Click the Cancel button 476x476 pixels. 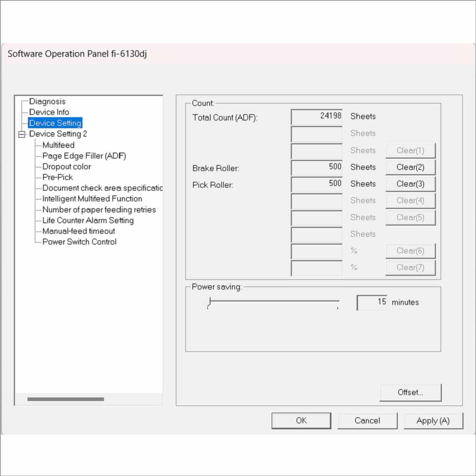pyautogui.click(x=367, y=421)
